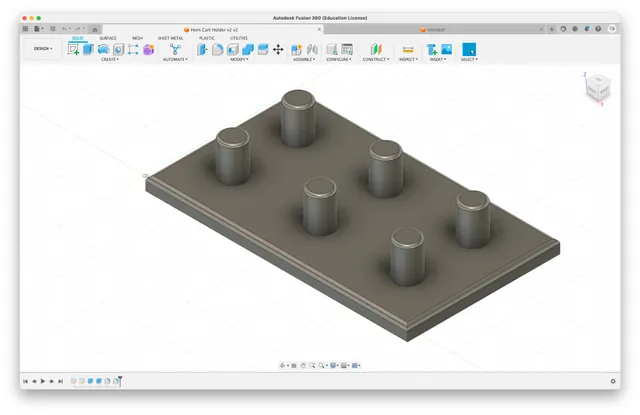The width and height of the screenshot is (640, 415).
Task: Expand the MODIFY menu dropdown
Action: 239,60
